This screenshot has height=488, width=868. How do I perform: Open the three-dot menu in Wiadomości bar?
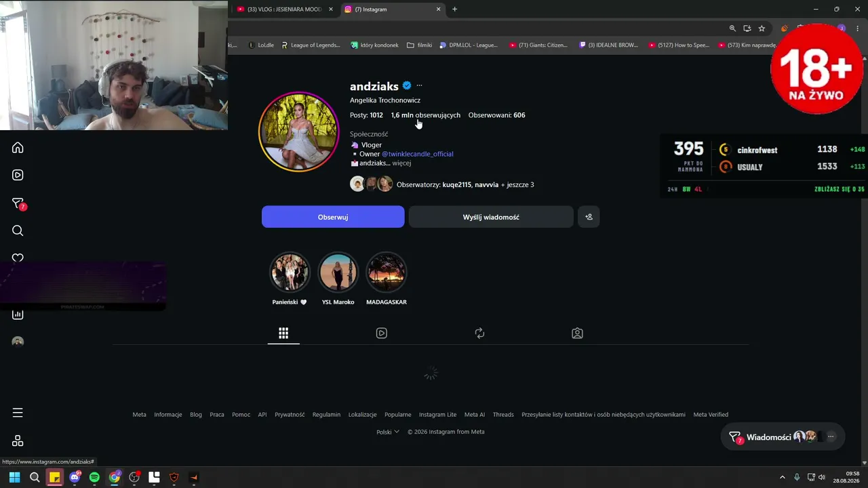831,437
